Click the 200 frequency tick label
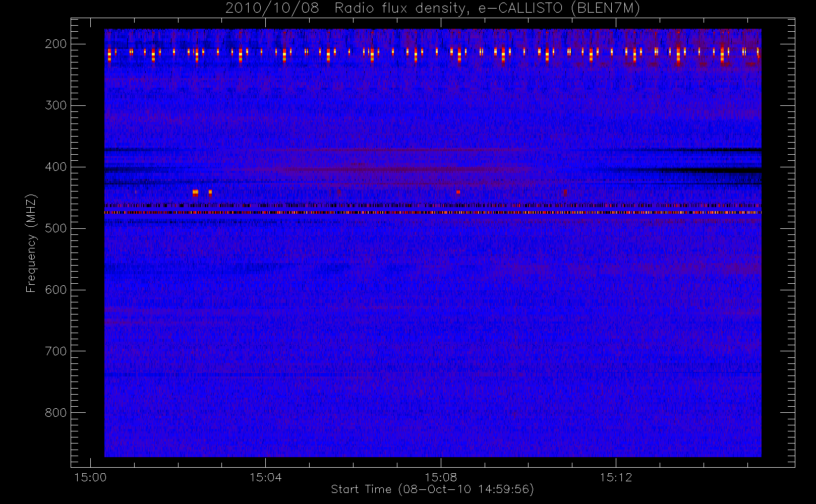Screen dimensions: 816x504 [x=56, y=44]
